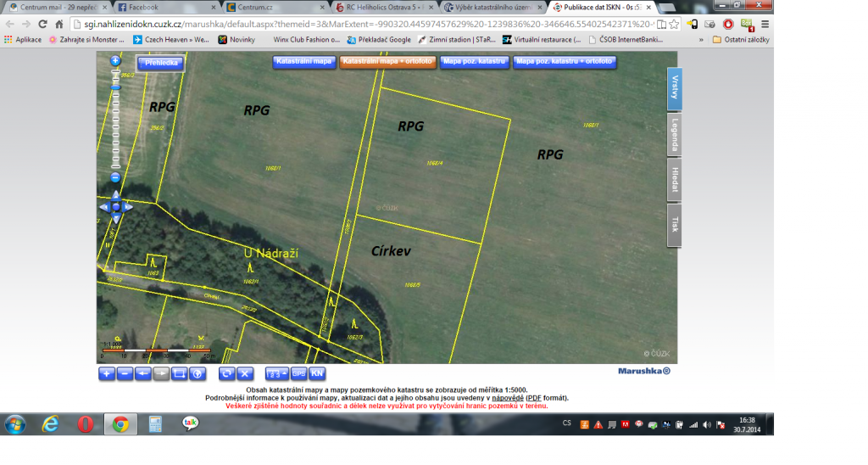
Task: Open the nápovědě help link
Action: coord(507,397)
